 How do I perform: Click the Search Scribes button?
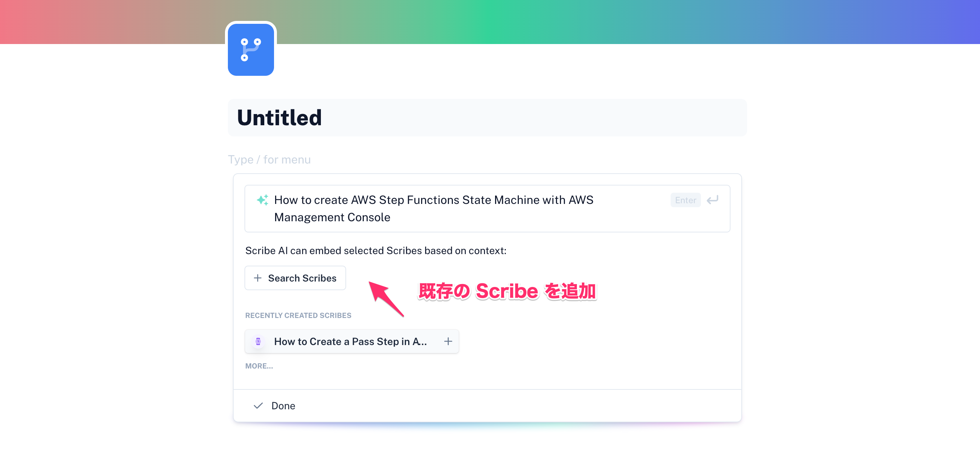click(295, 278)
